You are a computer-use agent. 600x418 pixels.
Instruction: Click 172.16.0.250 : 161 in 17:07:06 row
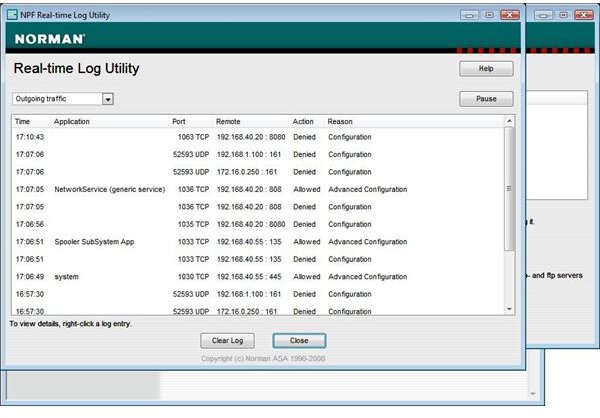tap(247, 172)
